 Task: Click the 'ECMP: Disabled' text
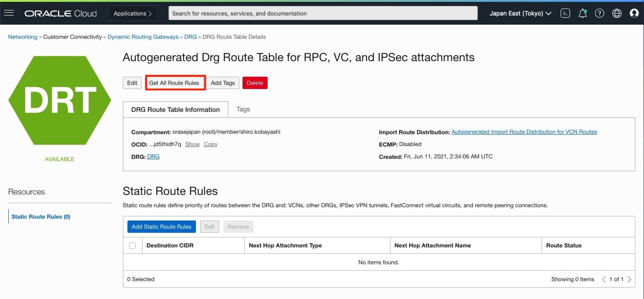400,144
